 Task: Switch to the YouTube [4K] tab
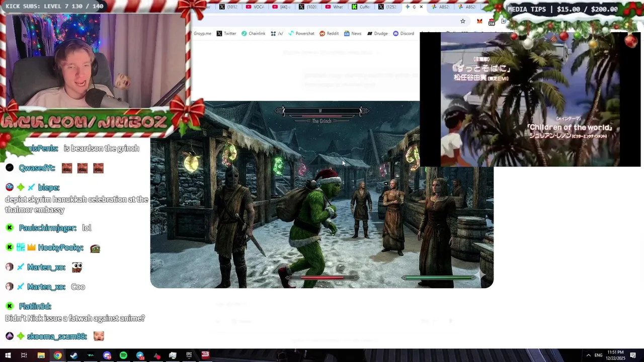pyautogui.click(x=282, y=7)
